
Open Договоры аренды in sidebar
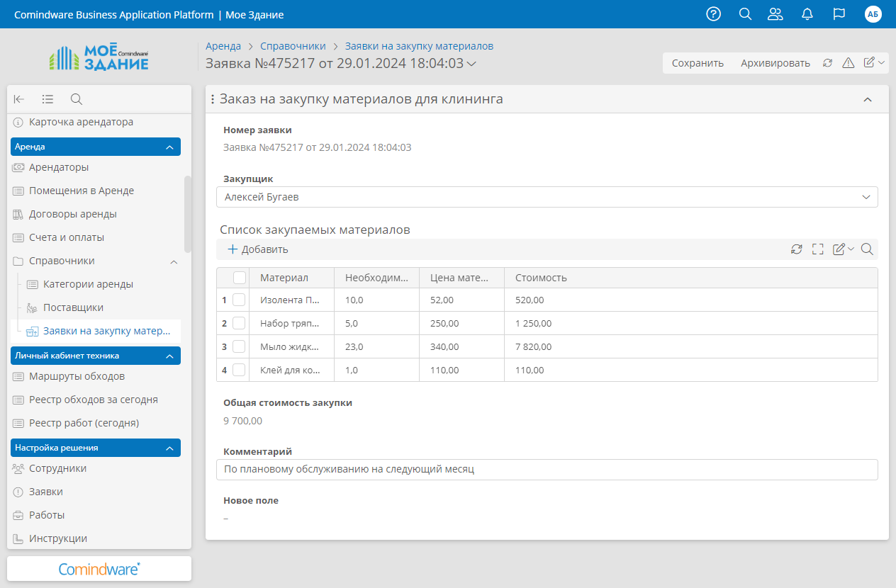72,214
